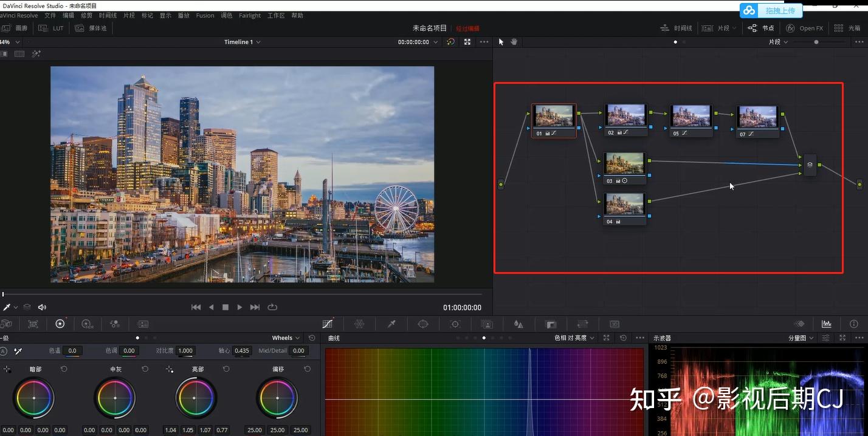This screenshot has width=868, height=436.
Task: Toggle loop playback
Action: click(272, 307)
